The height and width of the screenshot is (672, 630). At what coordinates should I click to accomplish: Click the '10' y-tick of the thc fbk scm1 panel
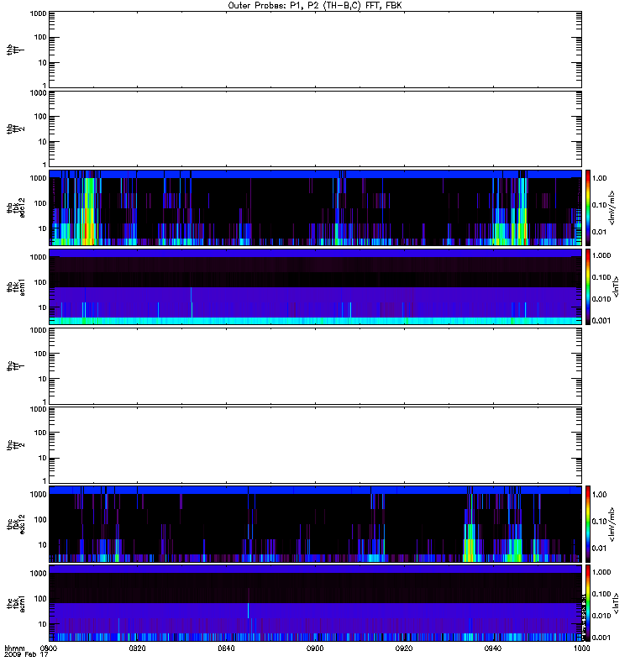(x=43, y=624)
